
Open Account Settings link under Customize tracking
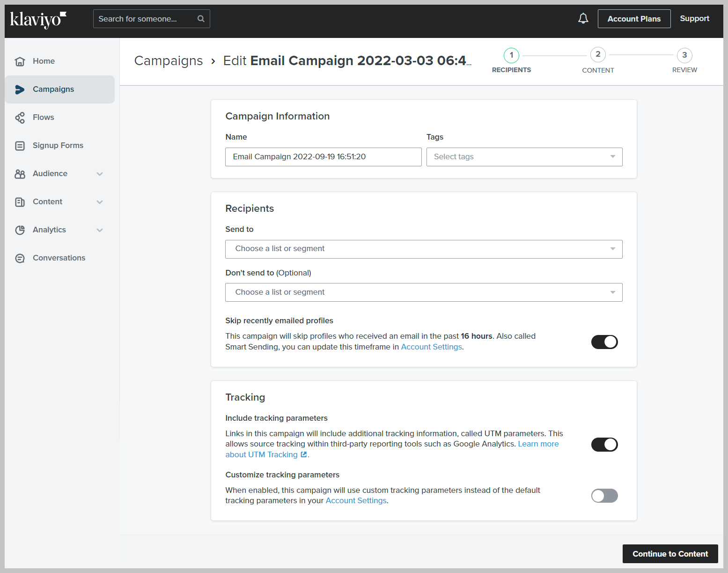[356, 500]
